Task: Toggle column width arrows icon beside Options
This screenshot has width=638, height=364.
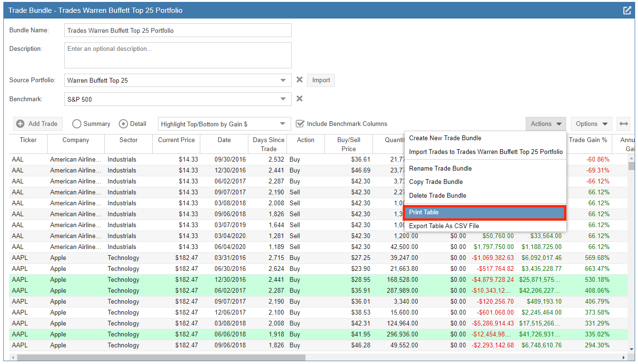Action: click(x=623, y=124)
